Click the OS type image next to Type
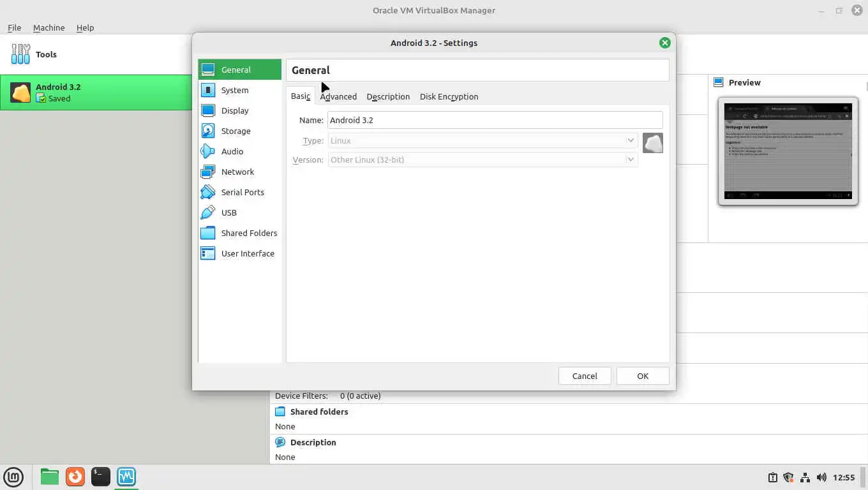This screenshot has height=490, width=868. point(652,143)
